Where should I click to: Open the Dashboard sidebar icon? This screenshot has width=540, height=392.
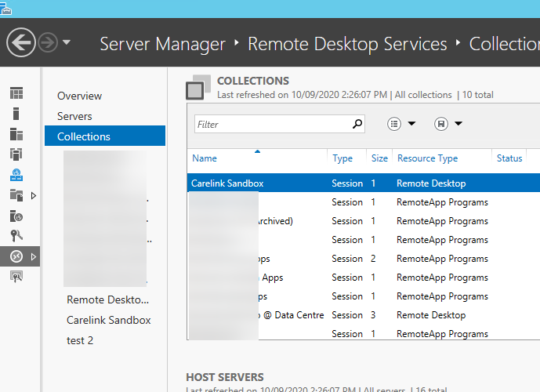(x=16, y=93)
